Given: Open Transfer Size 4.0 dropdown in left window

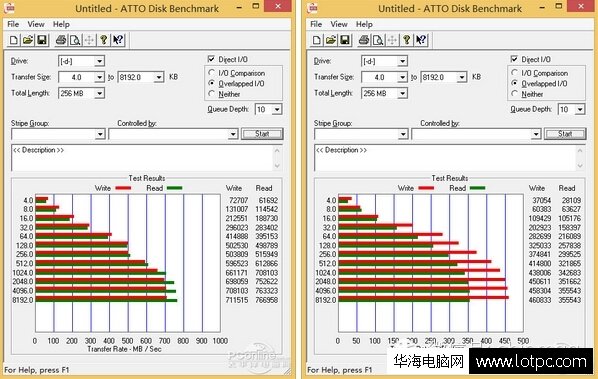Looking at the screenshot, I should (99, 77).
